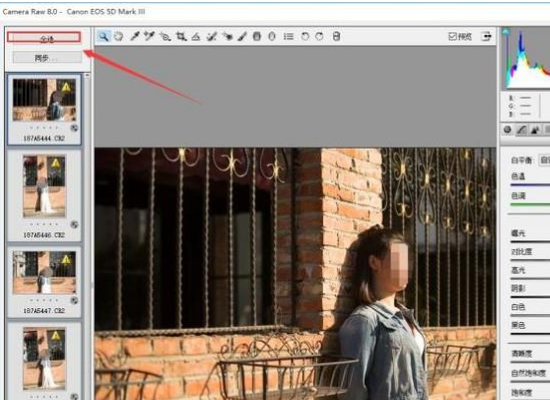
Task: Click the 曝光 exposure slider track
Action: tap(530, 241)
